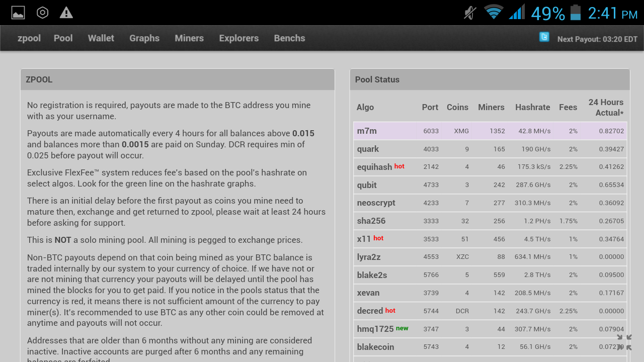644x362 pixels.
Task: Tap the warning triangle notification icon
Action: [x=66, y=13]
